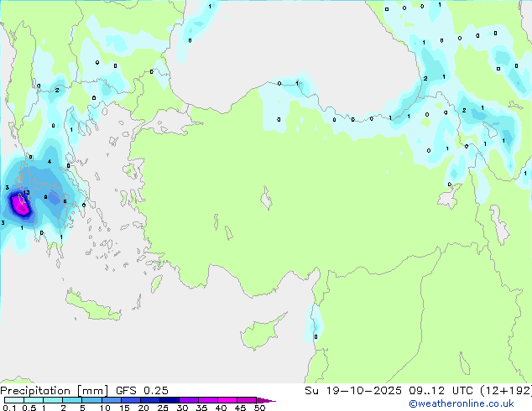532x411 pixels.
Task: Click the '13' precipitation value on map
Action: 26,193
